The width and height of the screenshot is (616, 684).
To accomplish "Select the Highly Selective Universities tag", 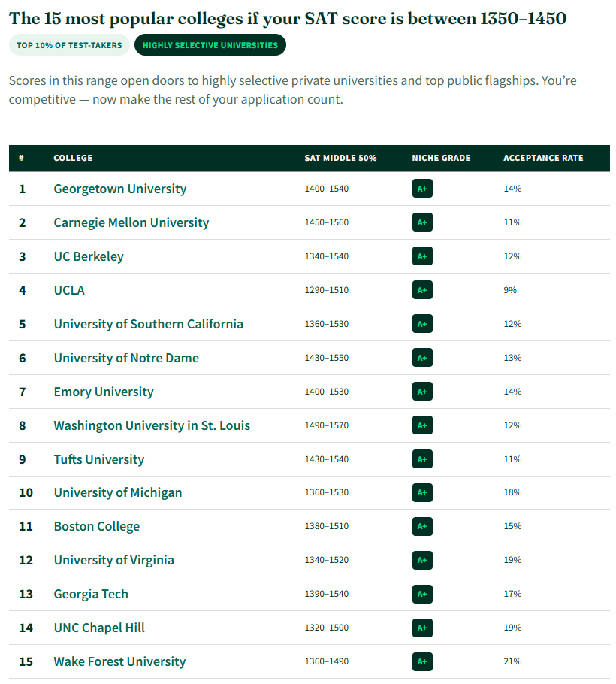I will [x=210, y=45].
